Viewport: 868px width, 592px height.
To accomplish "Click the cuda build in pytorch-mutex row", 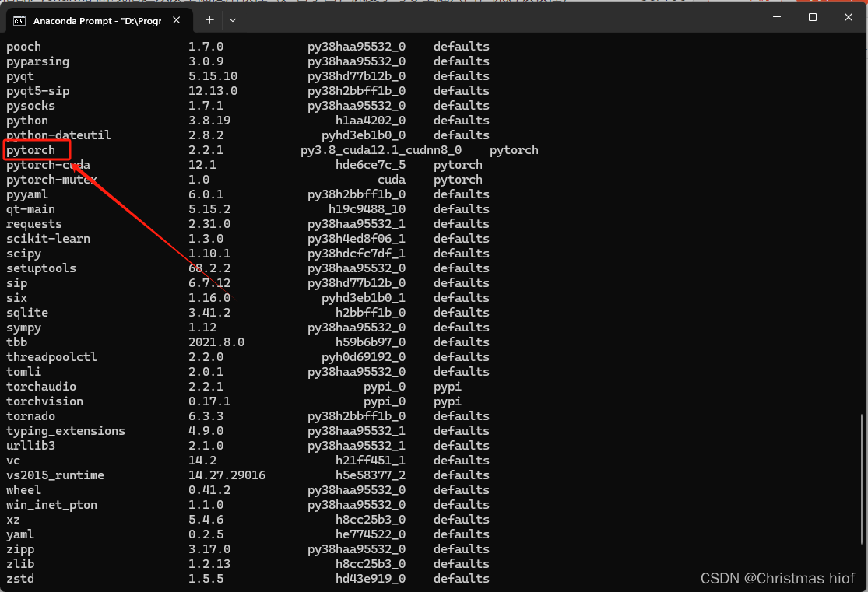I will (x=392, y=180).
